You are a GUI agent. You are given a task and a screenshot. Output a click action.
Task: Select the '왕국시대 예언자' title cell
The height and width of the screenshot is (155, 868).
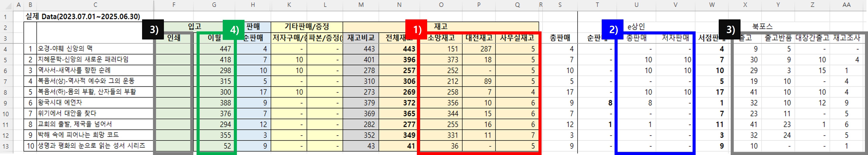pyautogui.click(x=60, y=102)
